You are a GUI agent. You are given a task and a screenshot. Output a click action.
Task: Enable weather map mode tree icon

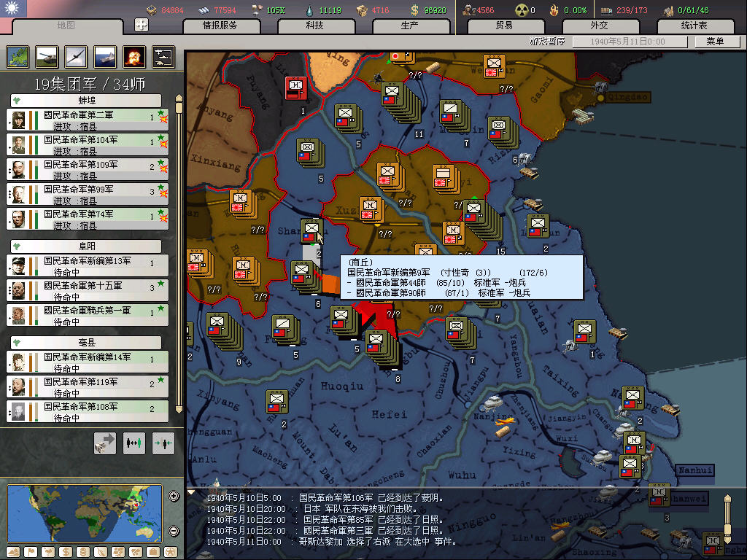click(48, 553)
